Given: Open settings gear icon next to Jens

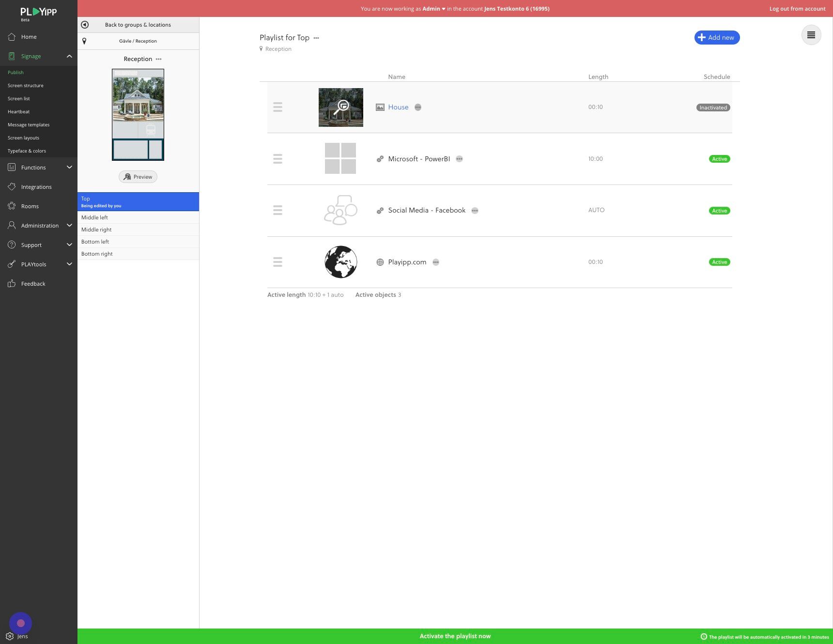Looking at the screenshot, I should click(x=10, y=636).
